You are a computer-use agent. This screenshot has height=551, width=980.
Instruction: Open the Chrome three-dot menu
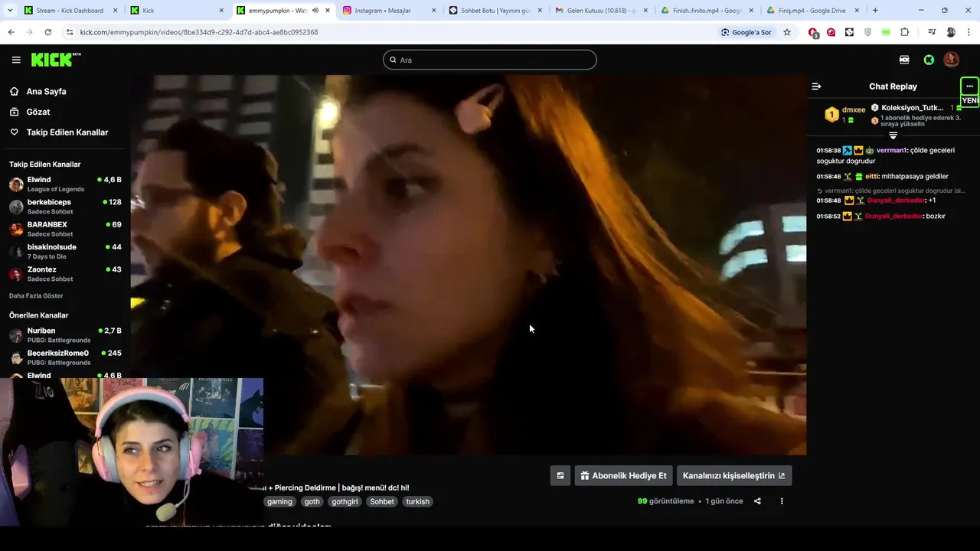coord(969,32)
